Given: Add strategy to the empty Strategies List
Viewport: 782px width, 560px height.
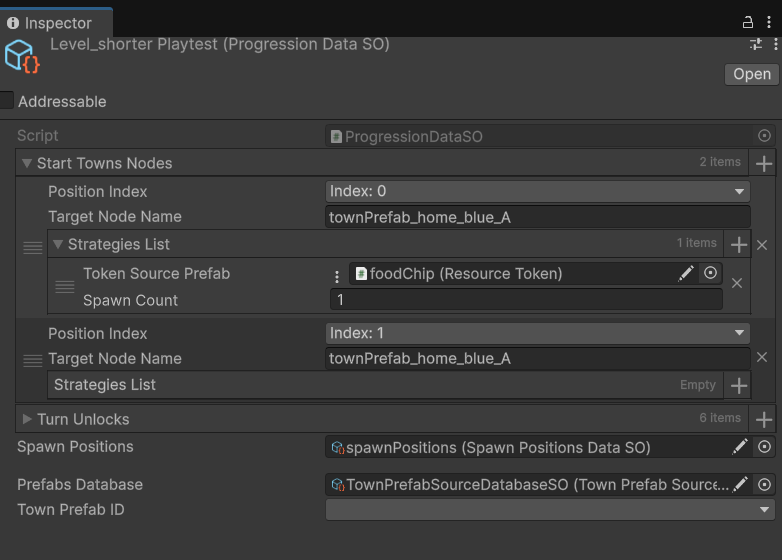Looking at the screenshot, I should [739, 385].
